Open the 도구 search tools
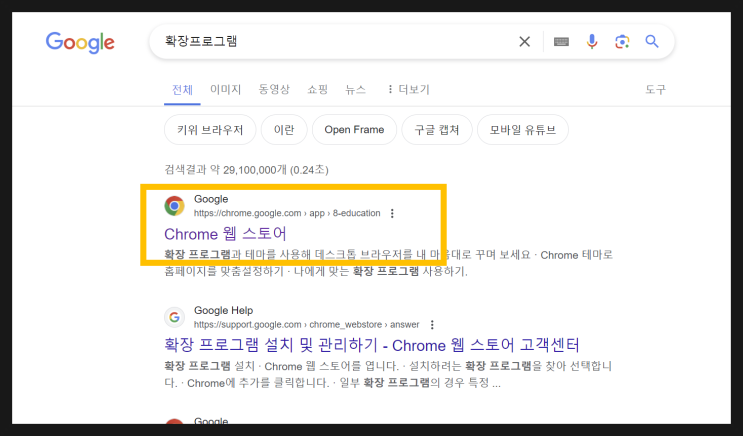The image size is (743, 436). [x=655, y=89]
